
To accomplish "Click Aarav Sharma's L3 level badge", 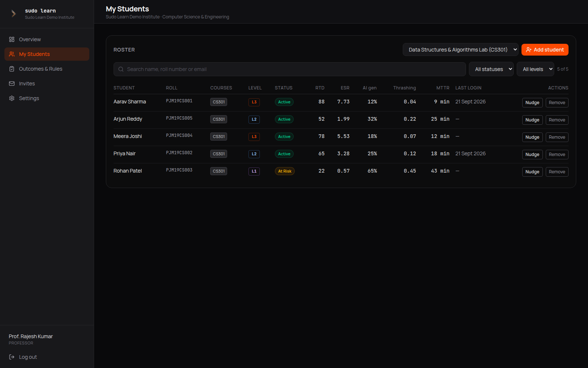I will coord(254,102).
